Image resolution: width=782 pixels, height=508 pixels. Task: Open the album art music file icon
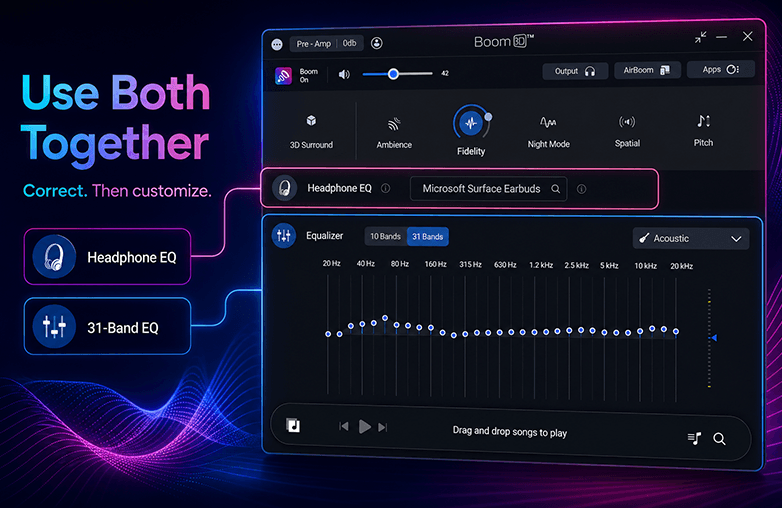tap(293, 425)
